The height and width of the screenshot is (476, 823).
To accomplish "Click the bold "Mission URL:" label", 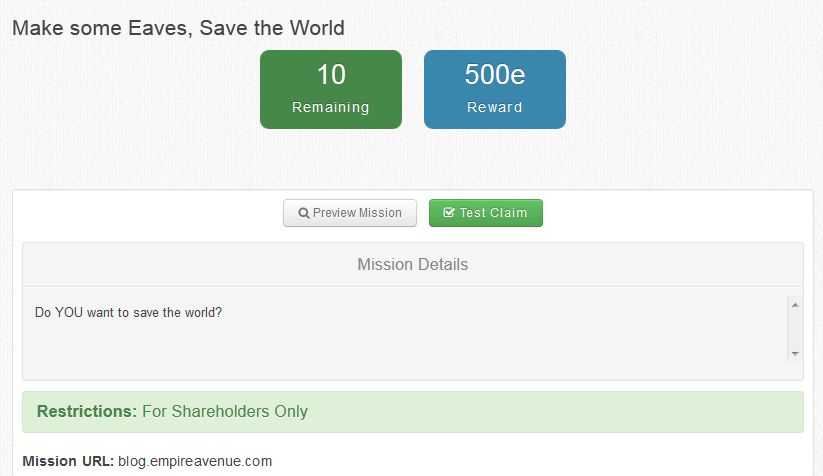I will point(68,461).
